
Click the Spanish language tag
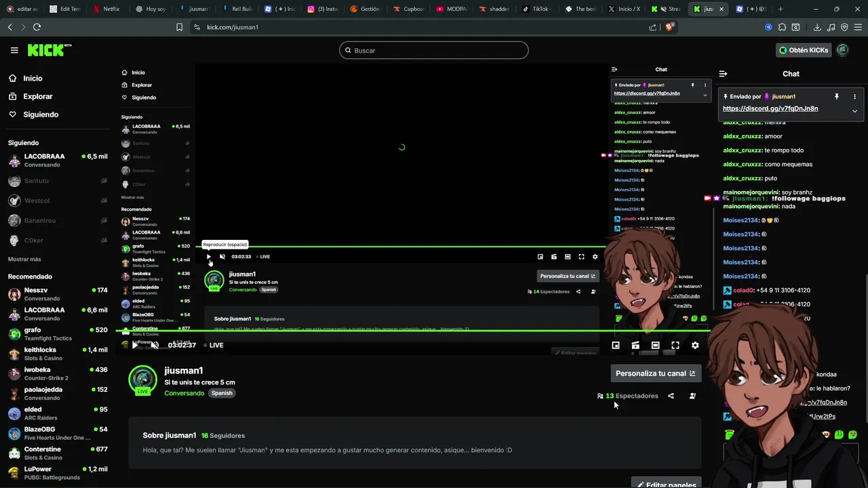[222, 393]
